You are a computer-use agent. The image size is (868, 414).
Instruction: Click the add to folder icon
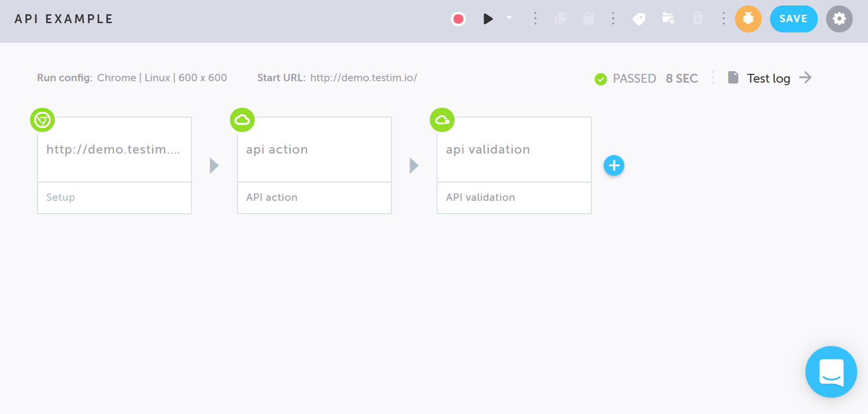(668, 19)
